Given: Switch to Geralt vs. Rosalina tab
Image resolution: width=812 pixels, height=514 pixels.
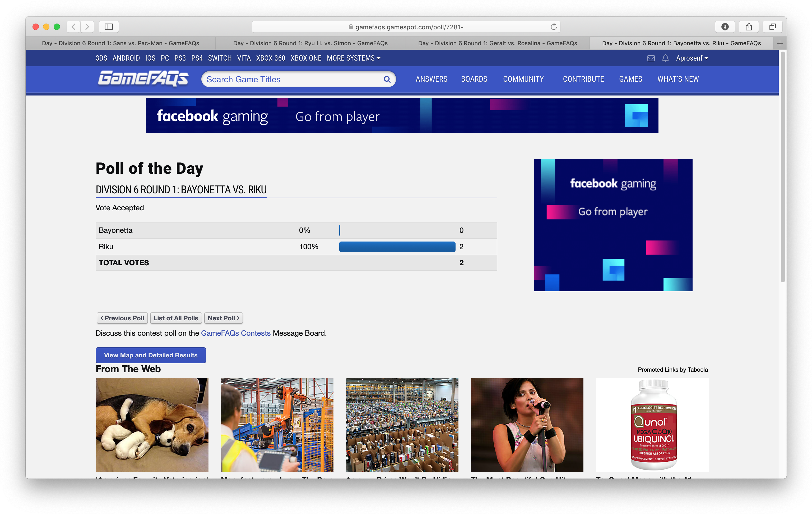Looking at the screenshot, I should (x=497, y=43).
